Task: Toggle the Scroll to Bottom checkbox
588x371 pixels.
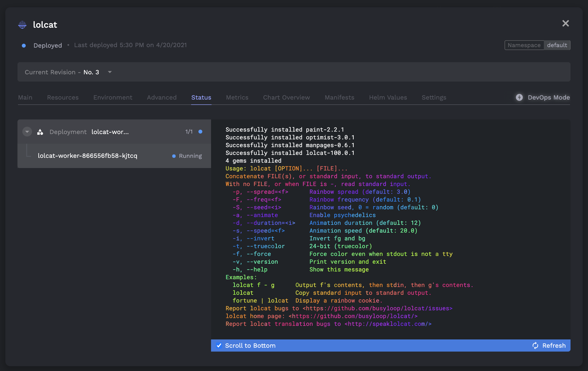Action: (x=219, y=345)
